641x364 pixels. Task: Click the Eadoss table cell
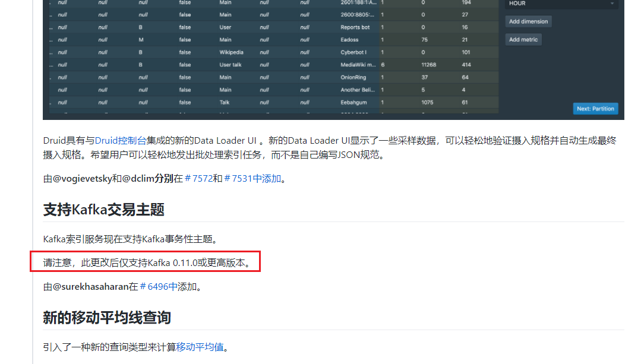[349, 40]
